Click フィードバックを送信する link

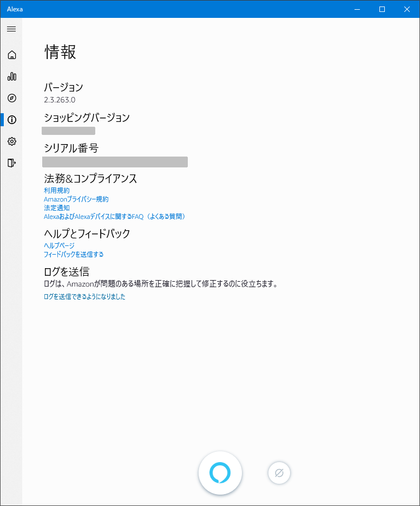74,254
